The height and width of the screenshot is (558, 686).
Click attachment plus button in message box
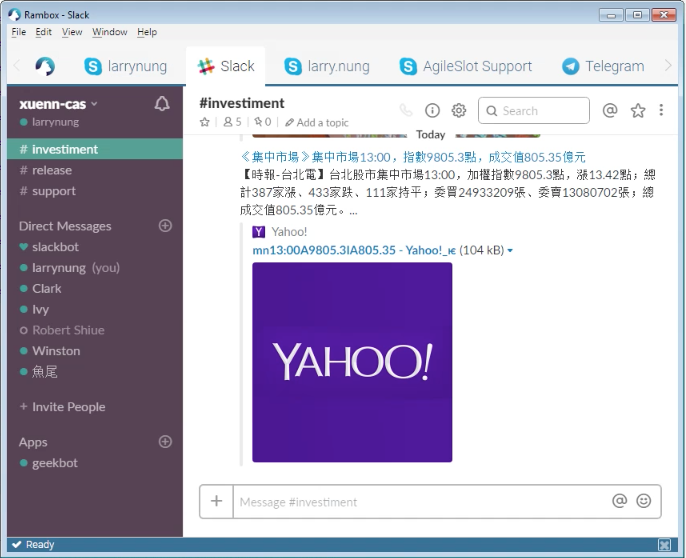217,501
